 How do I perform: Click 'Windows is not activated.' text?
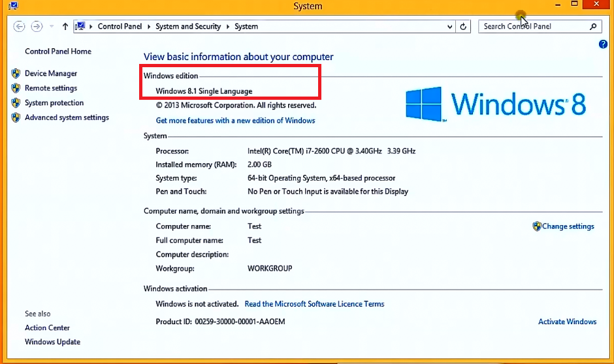197,304
